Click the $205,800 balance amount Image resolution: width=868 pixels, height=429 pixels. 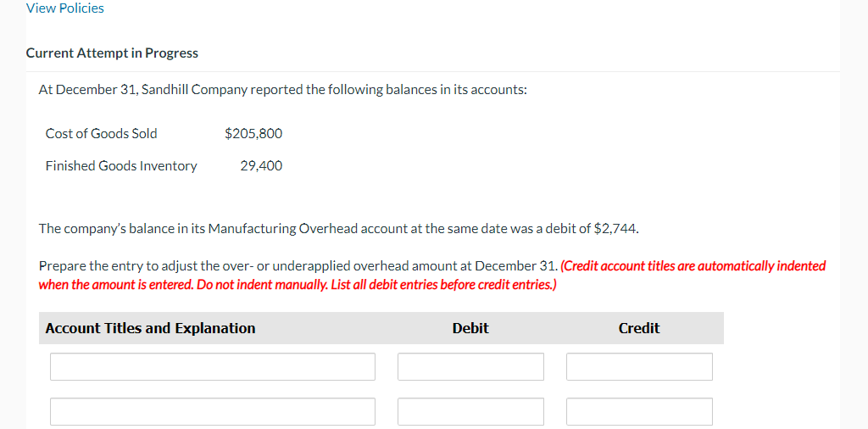(x=253, y=133)
